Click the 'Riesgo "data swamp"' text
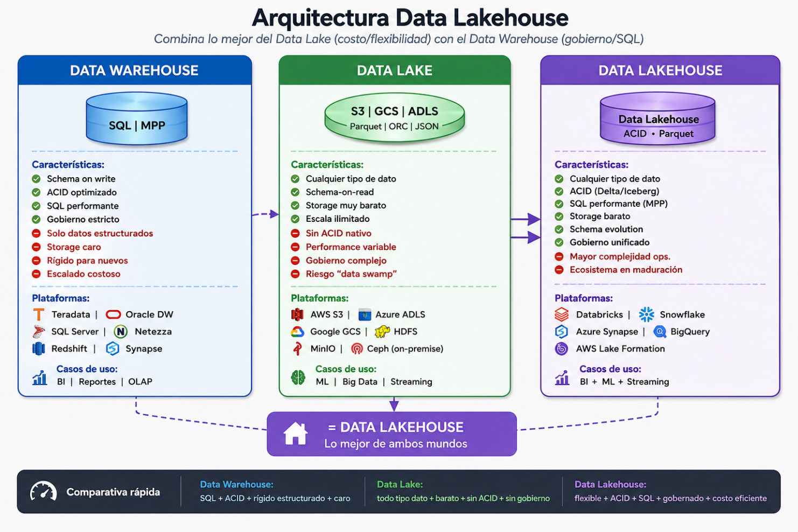 pos(351,274)
